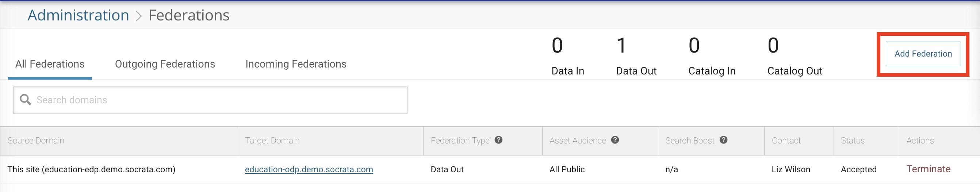Click the Catalog Out count
The width and height of the screenshot is (980, 192).
point(773,46)
